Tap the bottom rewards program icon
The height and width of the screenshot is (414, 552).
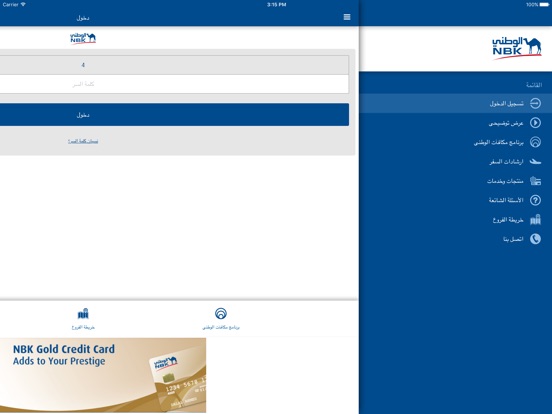click(x=221, y=313)
